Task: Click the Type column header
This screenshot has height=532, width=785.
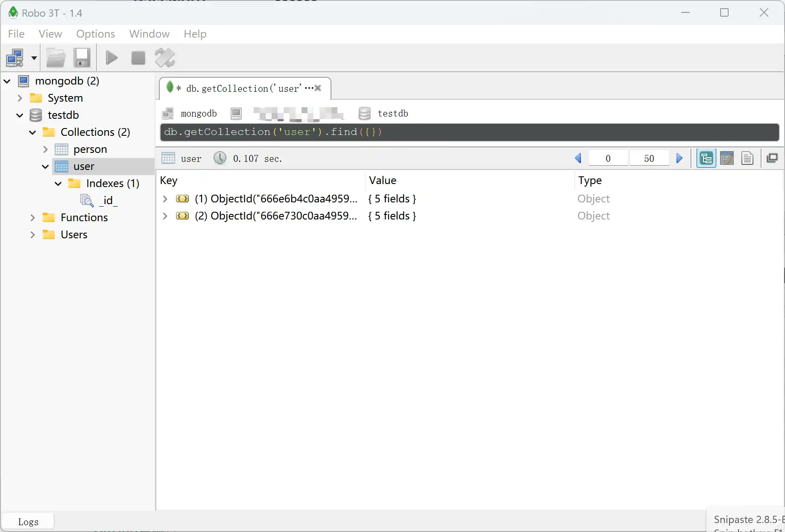Action: pyautogui.click(x=590, y=181)
